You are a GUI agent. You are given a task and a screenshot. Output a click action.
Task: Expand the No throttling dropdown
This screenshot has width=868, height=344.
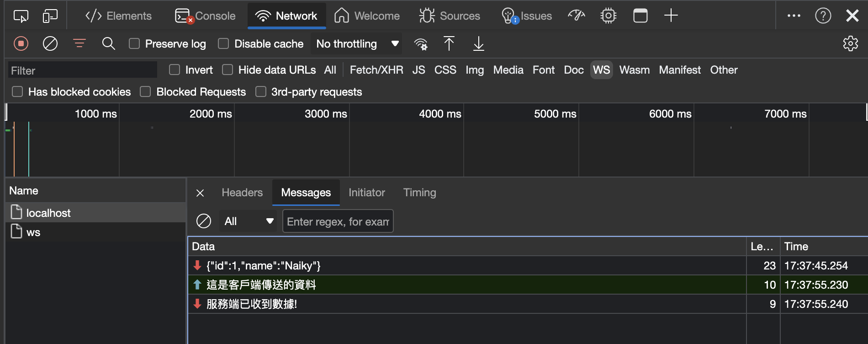click(x=356, y=43)
